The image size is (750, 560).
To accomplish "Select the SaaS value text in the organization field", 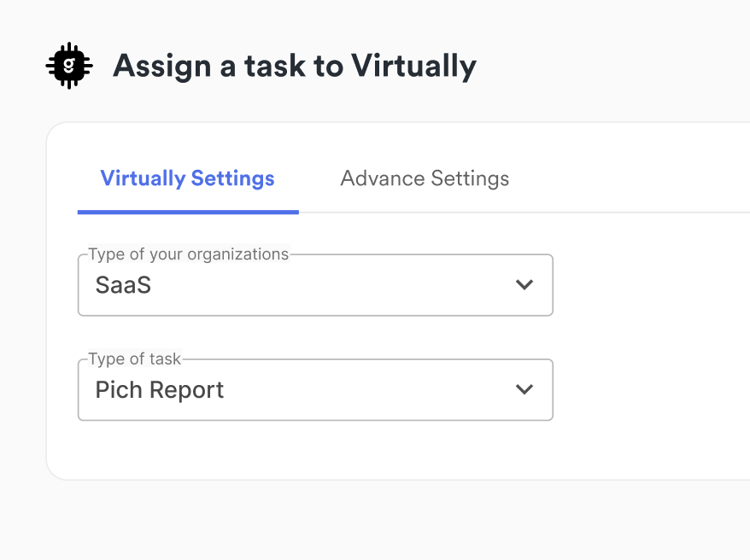I will pyautogui.click(x=123, y=285).
